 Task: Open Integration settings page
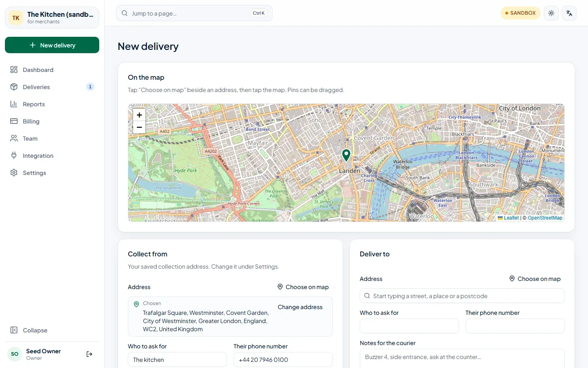pyautogui.click(x=52, y=156)
